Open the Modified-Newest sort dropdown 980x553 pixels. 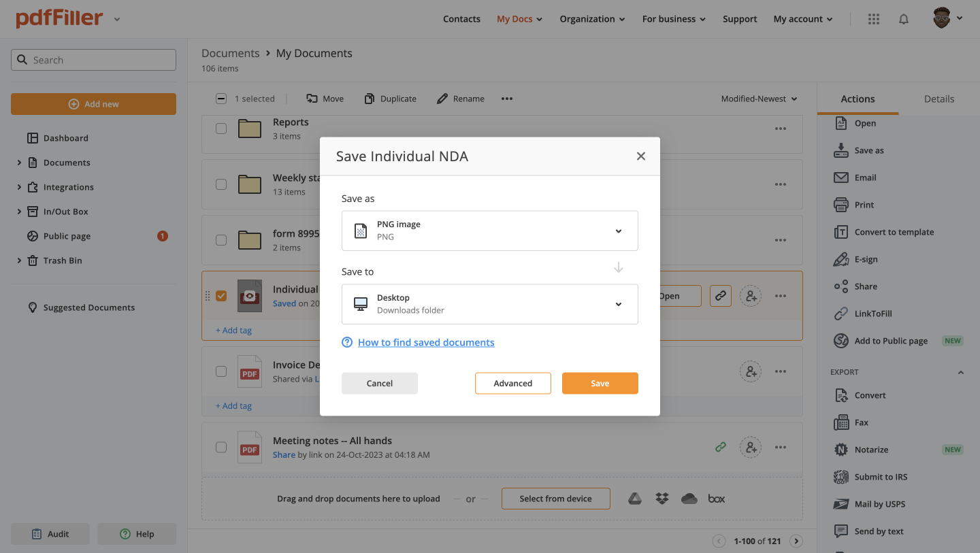pyautogui.click(x=758, y=99)
